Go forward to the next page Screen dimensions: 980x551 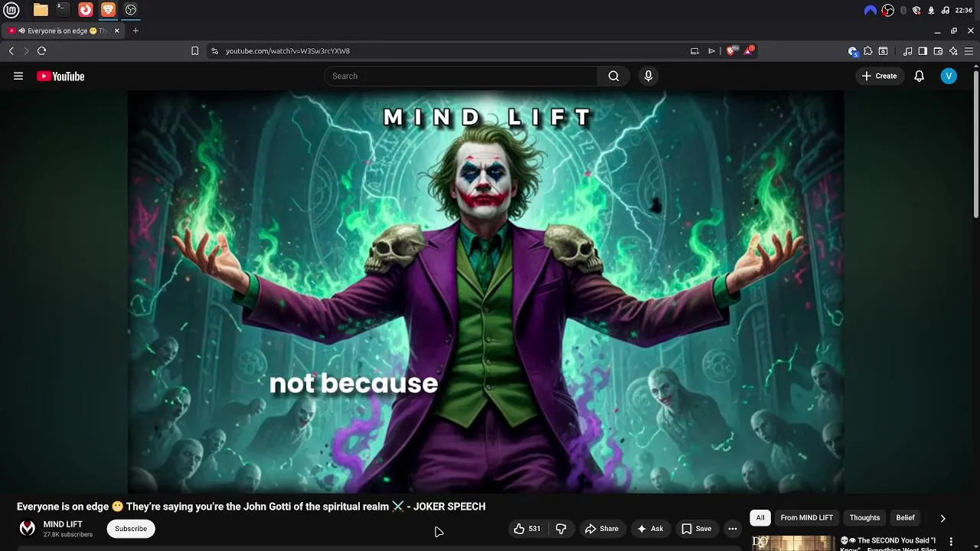tap(26, 51)
